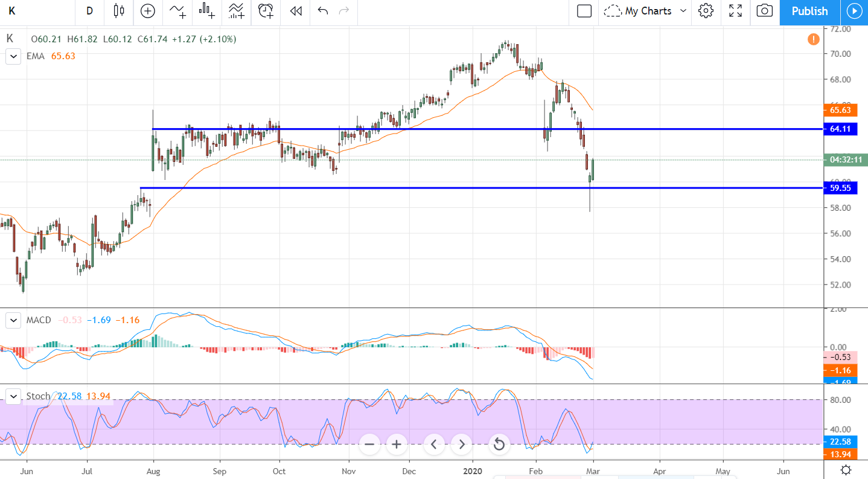Enter fullscreen chart mode

pyautogui.click(x=735, y=11)
